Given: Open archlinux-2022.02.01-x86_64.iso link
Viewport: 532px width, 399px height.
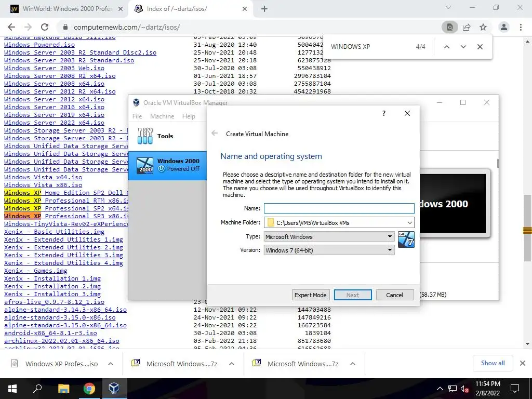Looking at the screenshot, I should point(62,341).
